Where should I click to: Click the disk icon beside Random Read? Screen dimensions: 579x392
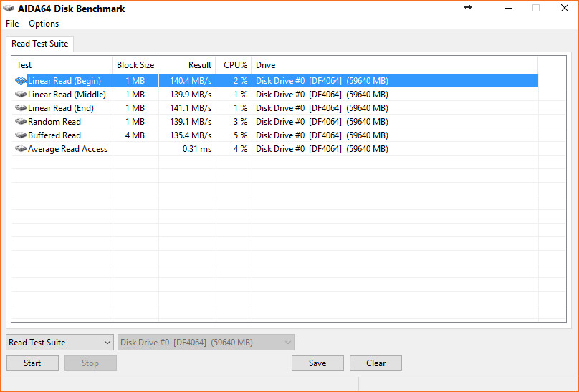pyautogui.click(x=21, y=121)
